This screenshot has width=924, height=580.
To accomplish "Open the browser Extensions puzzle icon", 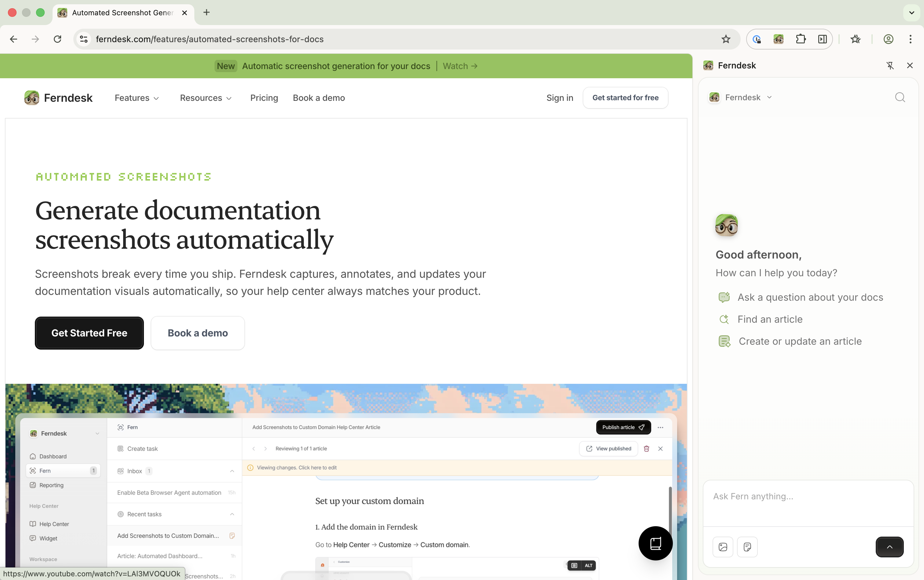I will (801, 39).
